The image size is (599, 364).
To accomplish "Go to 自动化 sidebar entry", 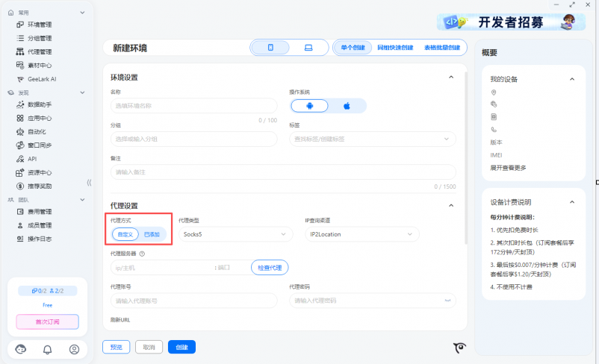I will click(37, 131).
